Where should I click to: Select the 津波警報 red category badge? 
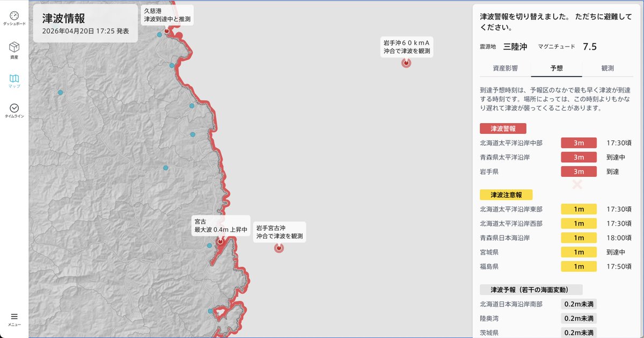[503, 128]
